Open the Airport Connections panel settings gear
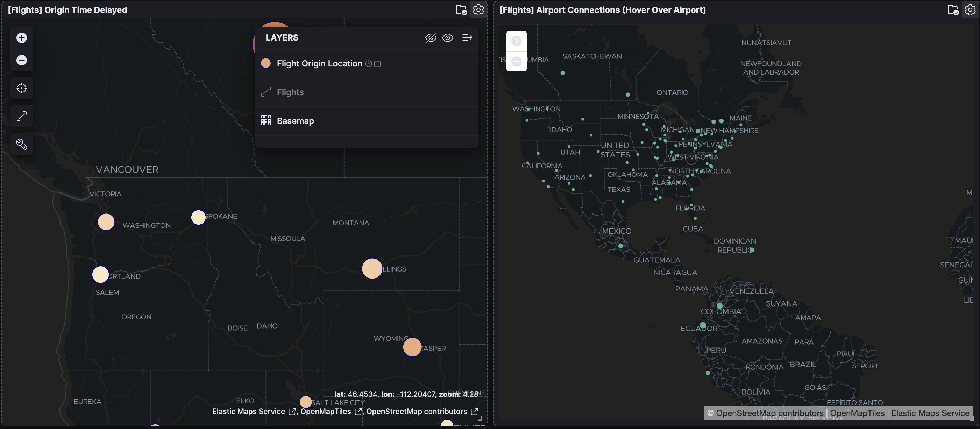This screenshot has height=429, width=980. pos(970,10)
